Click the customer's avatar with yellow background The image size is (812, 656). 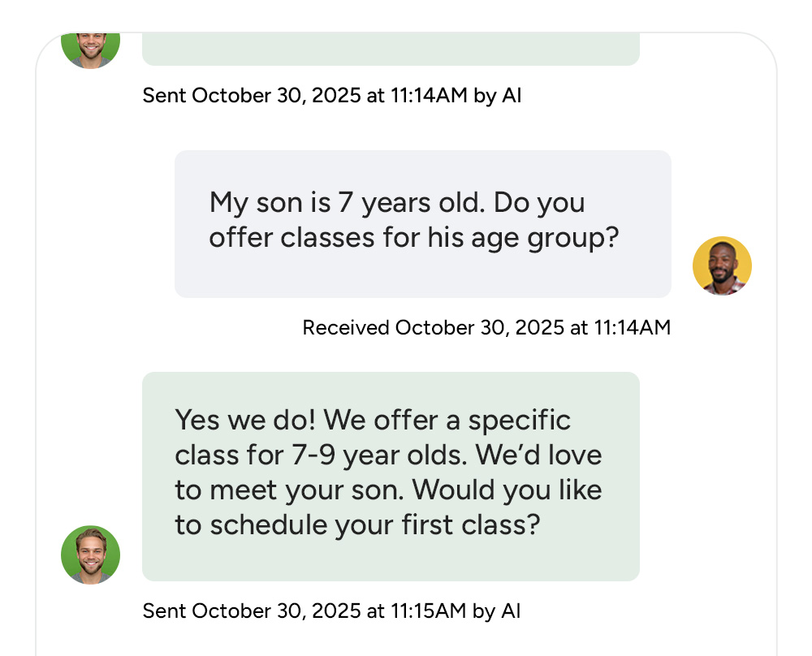pos(722,265)
